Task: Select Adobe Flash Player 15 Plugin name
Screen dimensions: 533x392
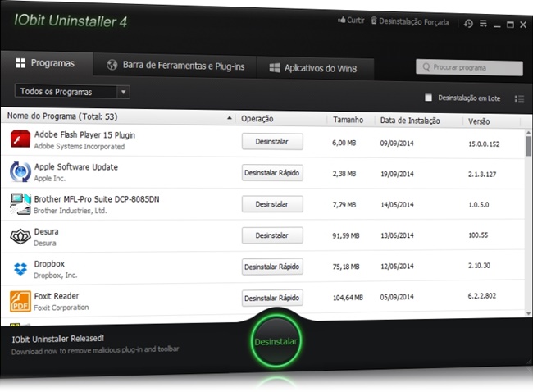Action: pyautogui.click(x=84, y=134)
